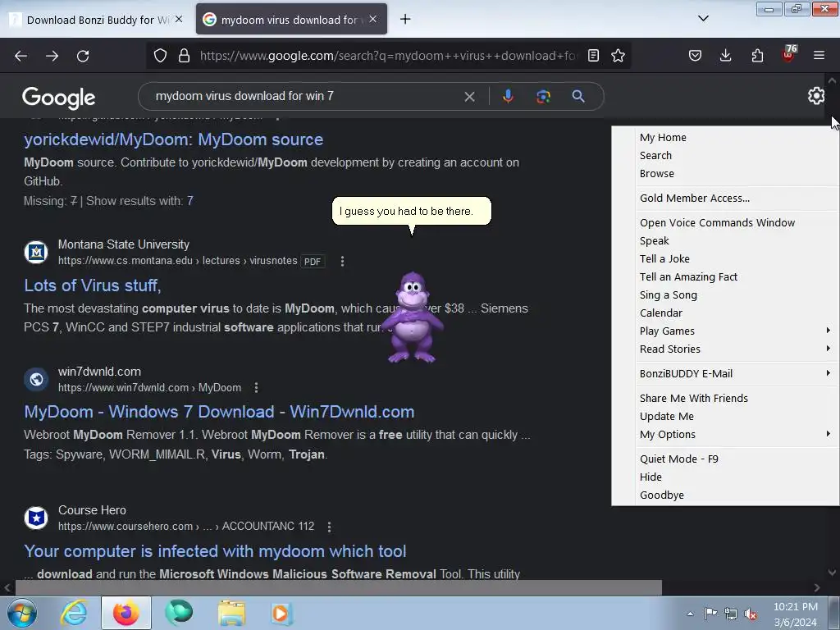Viewport: 840px width, 630px height.
Task: Open yorickdewid/MyDoom source link
Action: tap(174, 139)
